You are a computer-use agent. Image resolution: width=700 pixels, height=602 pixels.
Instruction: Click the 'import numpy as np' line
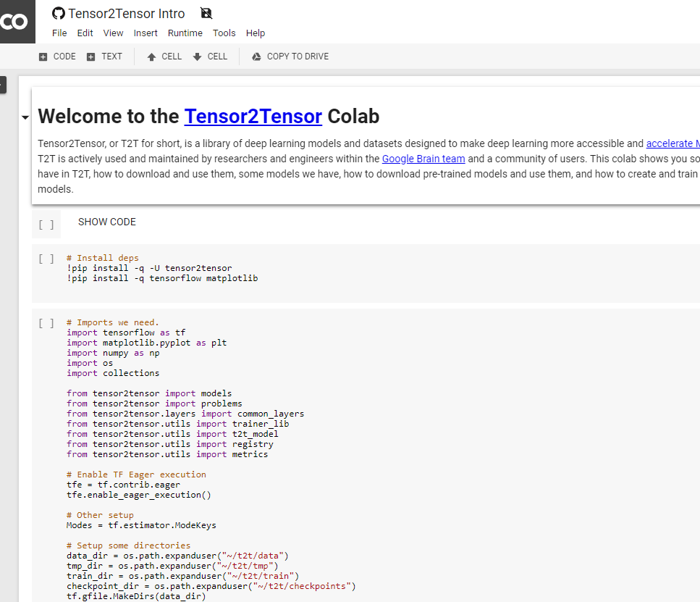(x=113, y=353)
